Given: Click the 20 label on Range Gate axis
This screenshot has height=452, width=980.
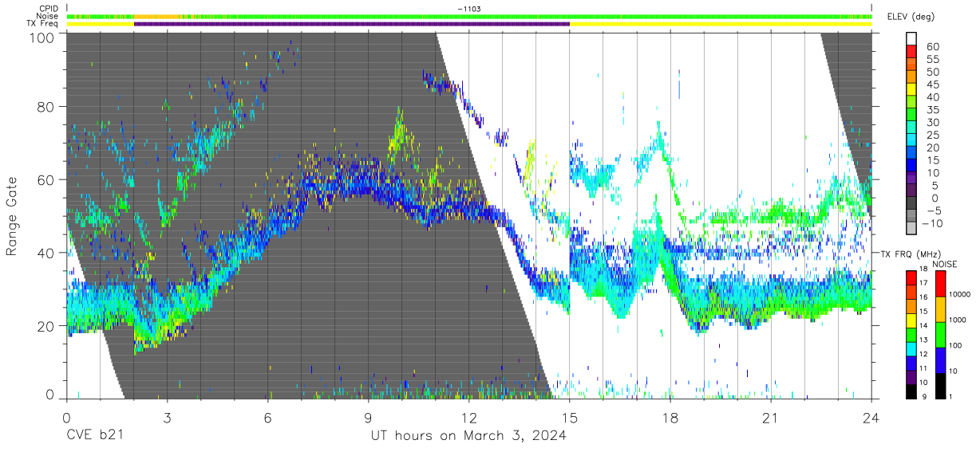Looking at the screenshot, I should tap(48, 326).
